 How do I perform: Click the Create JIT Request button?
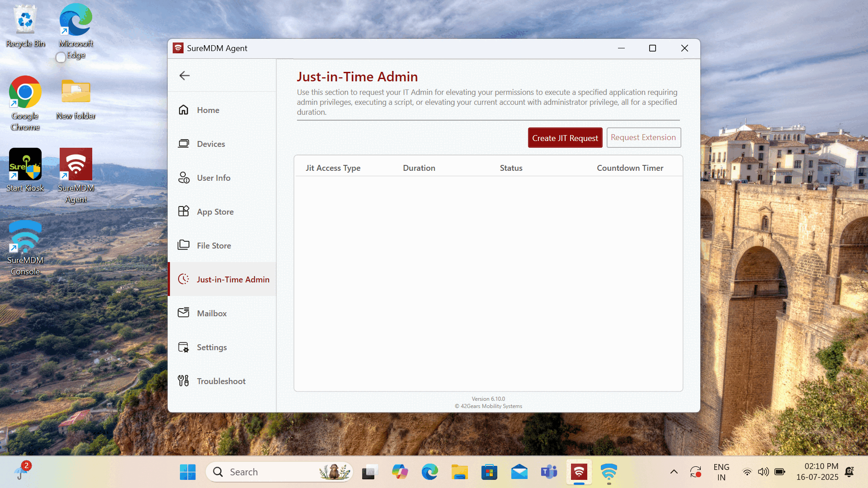click(x=565, y=137)
